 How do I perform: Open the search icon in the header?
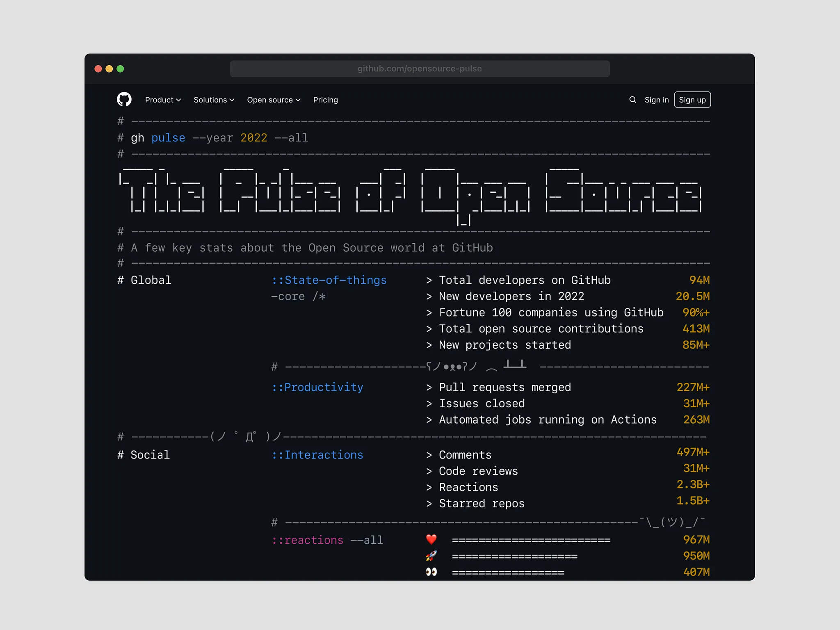point(632,100)
